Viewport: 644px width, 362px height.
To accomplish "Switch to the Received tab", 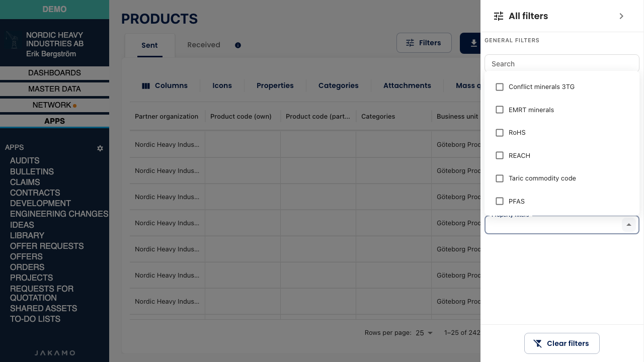I will coord(204,45).
